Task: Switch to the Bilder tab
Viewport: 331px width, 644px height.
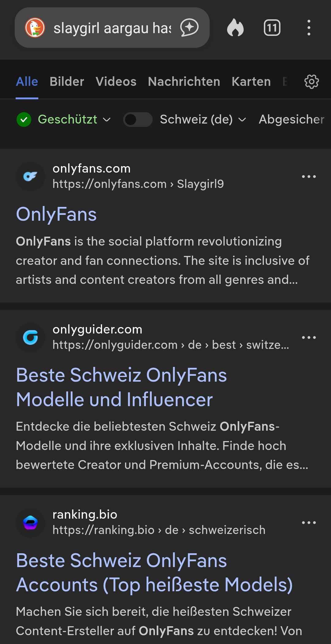Action: pos(67,82)
